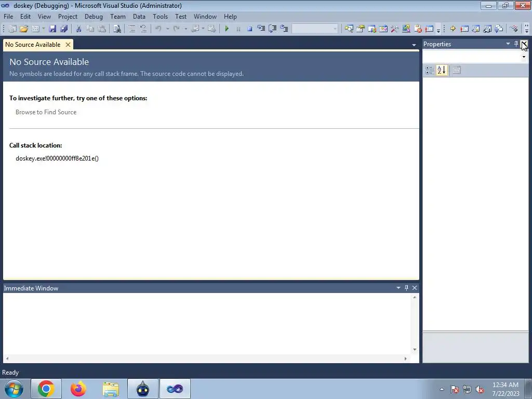Expand the Undo history dropdown arrow
532x399 pixels.
(167, 29)
